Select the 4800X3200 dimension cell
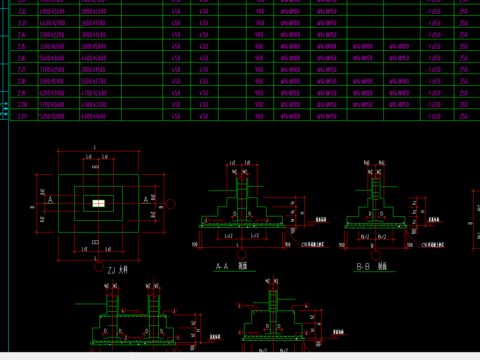The height and width of the screenshot is (360, 480). (x=52, y=12)
